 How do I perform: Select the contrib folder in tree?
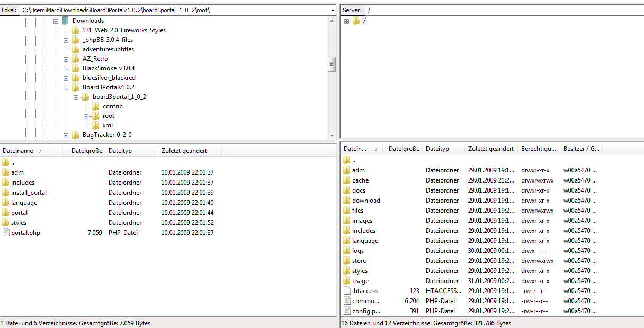click(x=112, y=106)
